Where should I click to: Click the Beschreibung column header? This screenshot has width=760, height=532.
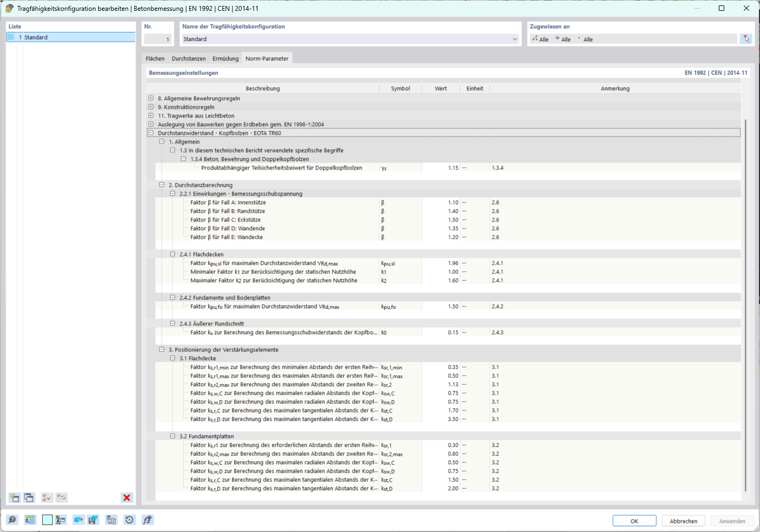click(262, 88)
